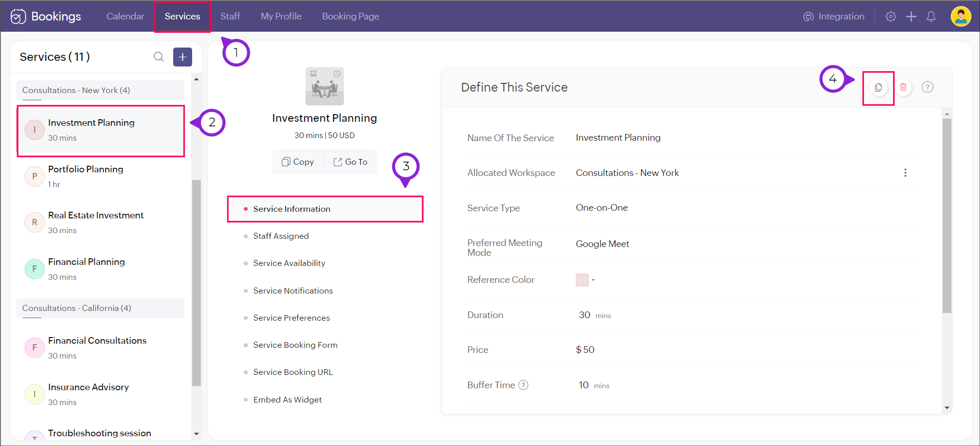Click the notifications bell icon

coord(931,16)
